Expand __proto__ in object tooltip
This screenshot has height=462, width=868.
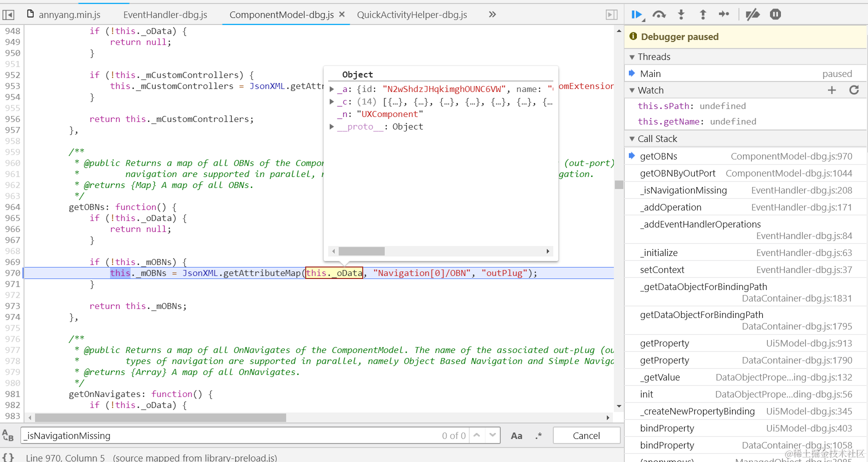tap(332, 127)
